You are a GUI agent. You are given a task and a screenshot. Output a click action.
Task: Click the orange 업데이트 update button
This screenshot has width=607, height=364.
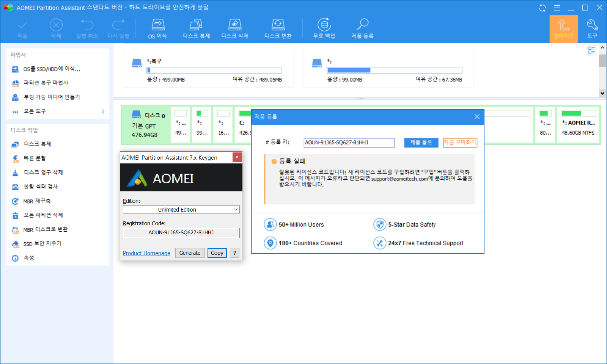click(x=564, y=29)
